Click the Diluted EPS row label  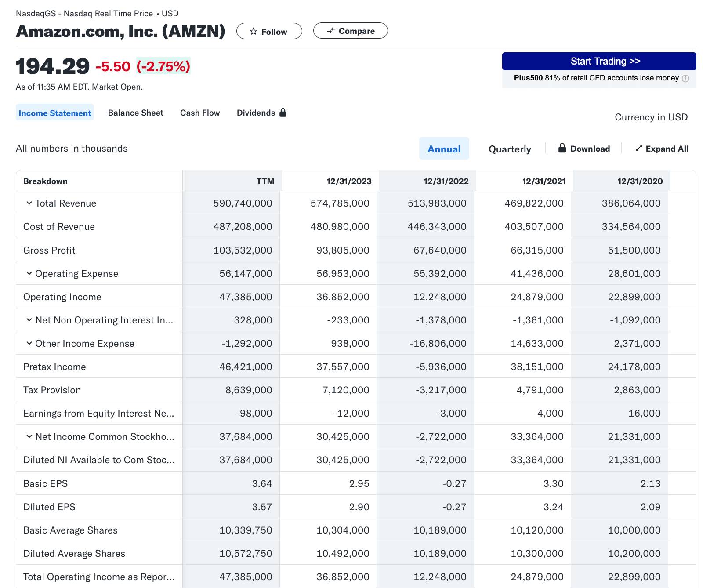[x=49, y=507]
